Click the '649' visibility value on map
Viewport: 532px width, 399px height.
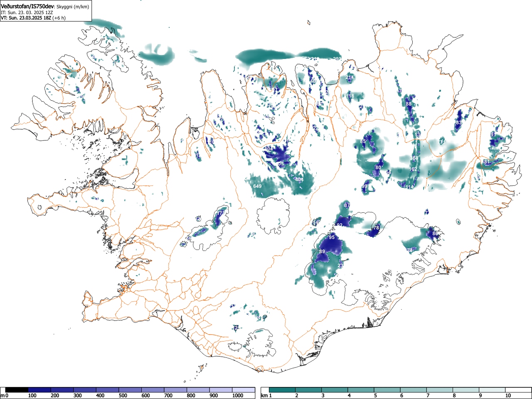point(257,186)
